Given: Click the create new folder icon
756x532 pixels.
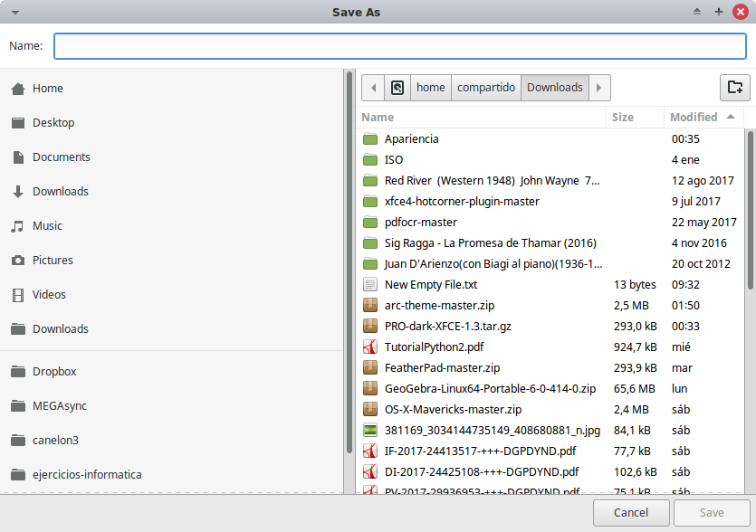Looking at the screenshot, I should tap(735, 88).
